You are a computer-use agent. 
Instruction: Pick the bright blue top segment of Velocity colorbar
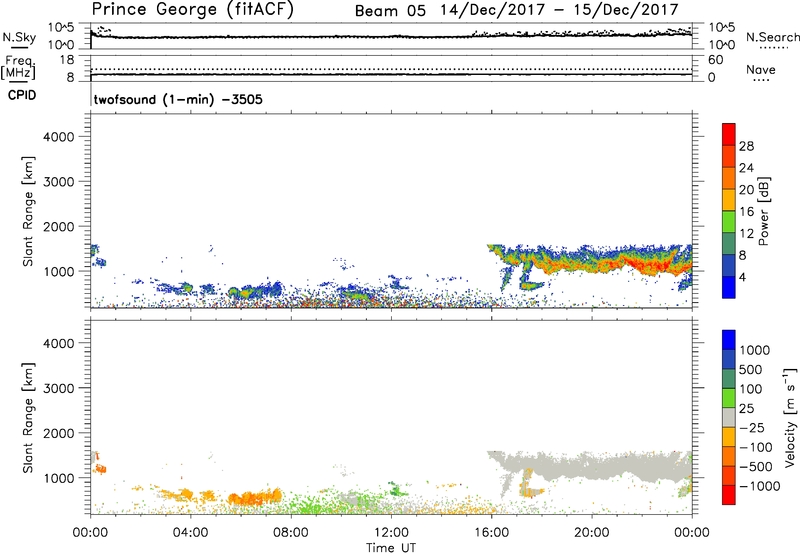[x=729, y=340]
